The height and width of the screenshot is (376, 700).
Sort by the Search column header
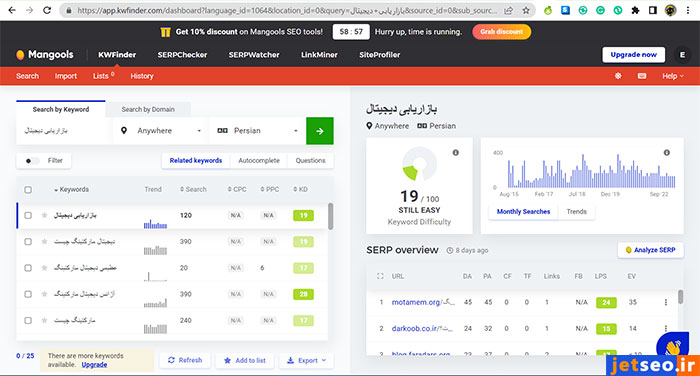(x=193, y=189)
